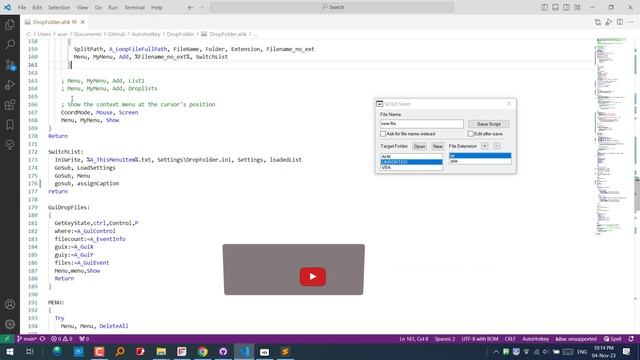Click the Spell checker status item
This screenshot has width=640, height=360.
(613, 339)
